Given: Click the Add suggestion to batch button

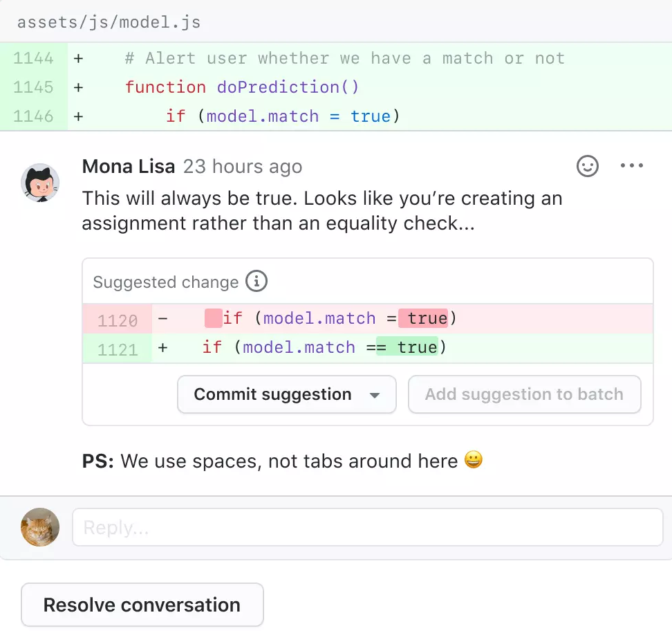Looking at the screenshot, I should [524, 394].
